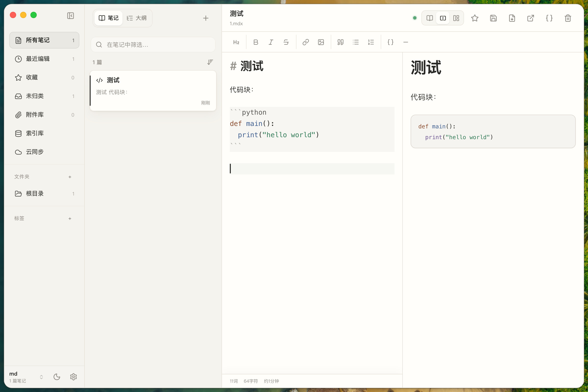The height and width of the screenshot is (392, 588).
Task: Insert a blockquote
Action: tap(340, 42)
